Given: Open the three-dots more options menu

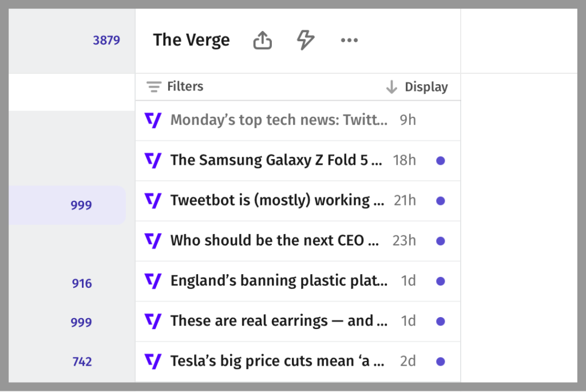Looking at the screenshot, I should (x=349, y=40).
